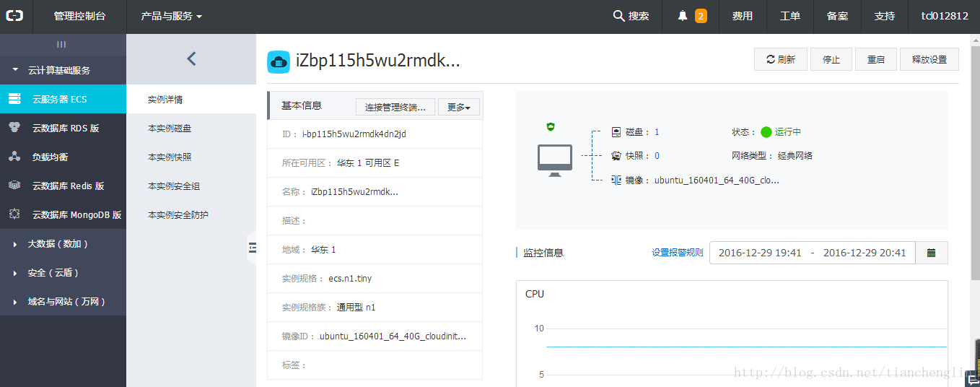
Task: Open the calendar date picker icon
Action: [932, 253]
